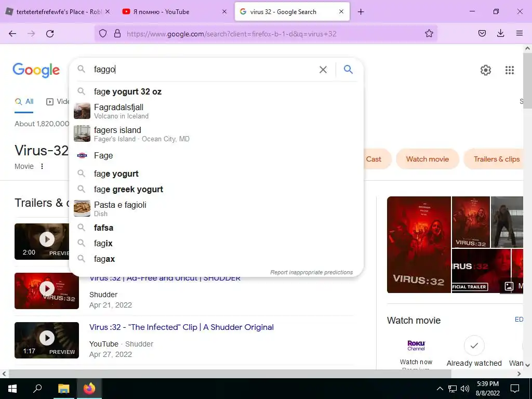Select the fage yogurt suggestion
The image size is (532, 399).
pyautogui.click(x=216, y=174)
